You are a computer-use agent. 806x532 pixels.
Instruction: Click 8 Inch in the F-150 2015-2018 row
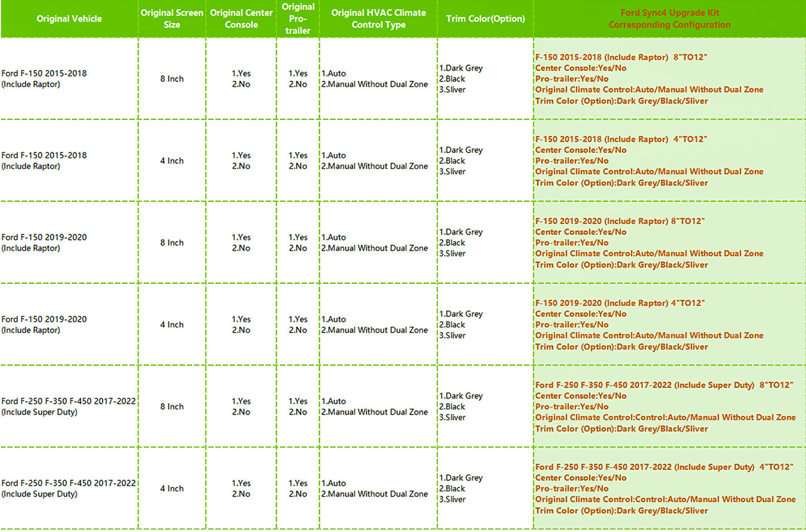tap(172, 79)
